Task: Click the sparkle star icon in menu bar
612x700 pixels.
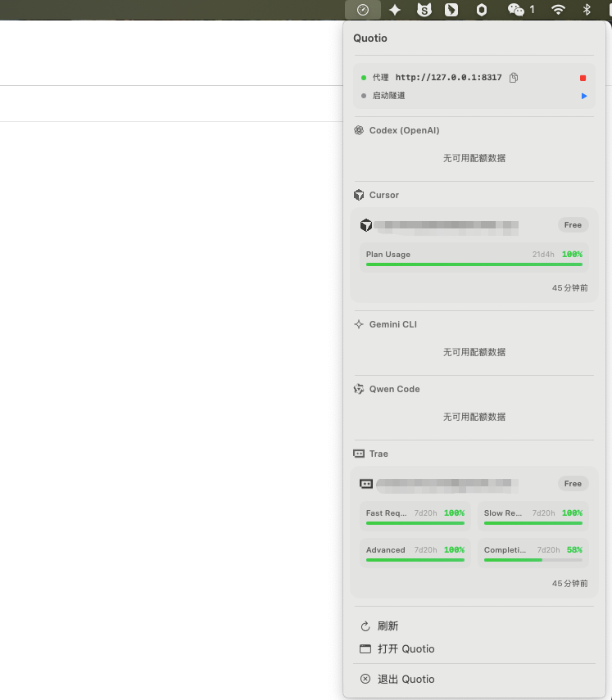Action: click(x=395, y=10)
